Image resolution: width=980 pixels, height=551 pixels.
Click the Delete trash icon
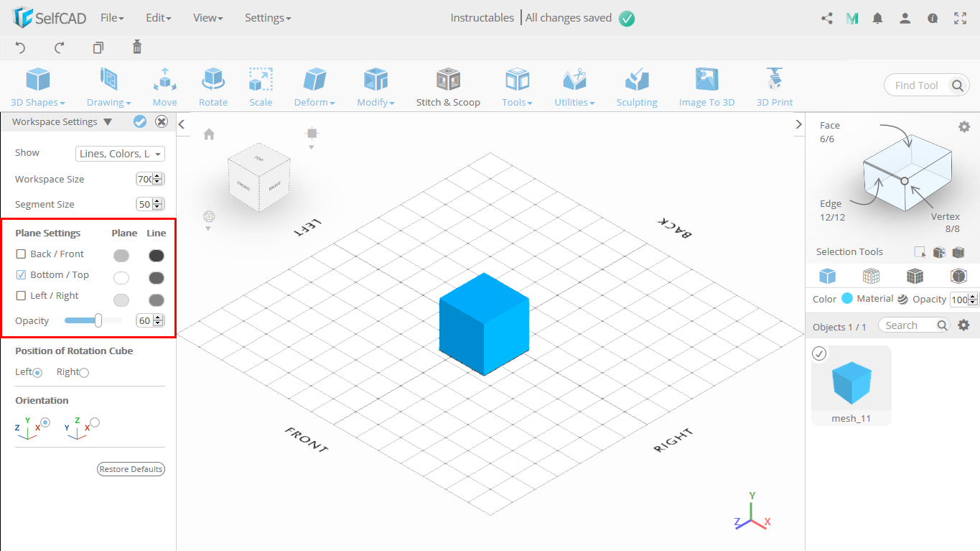coord(137,47)
